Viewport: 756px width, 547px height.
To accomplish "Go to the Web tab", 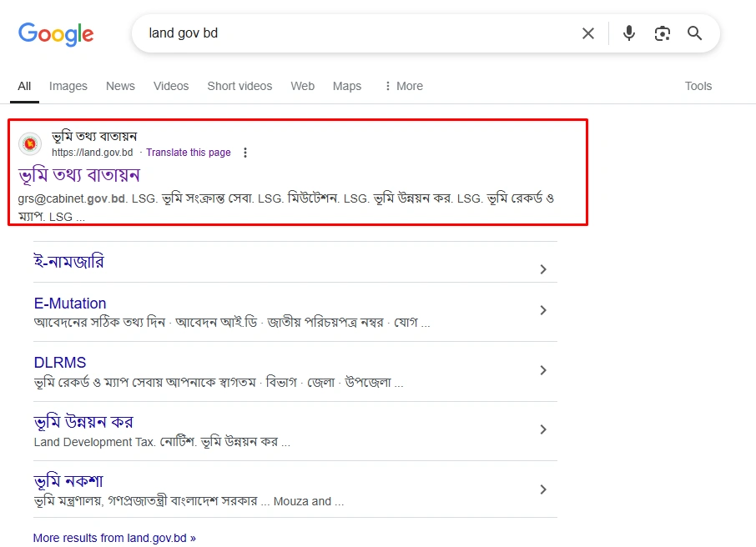I will tap(302, 86).
